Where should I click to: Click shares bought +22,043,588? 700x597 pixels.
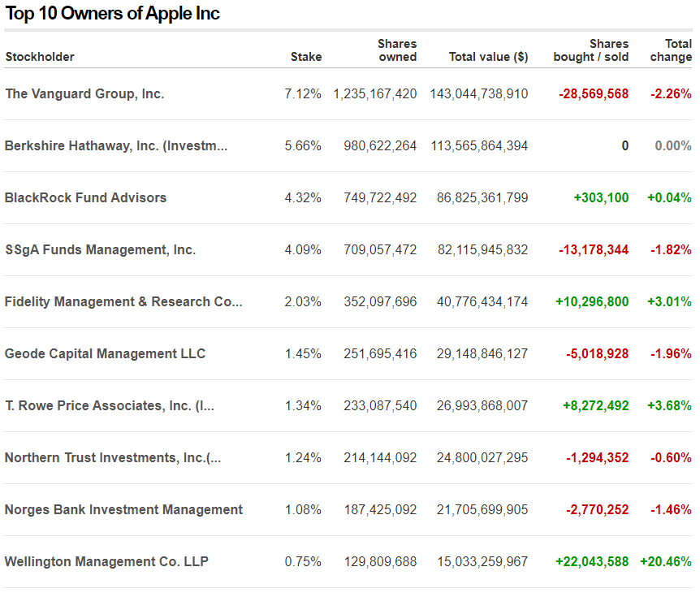point(592,561)
